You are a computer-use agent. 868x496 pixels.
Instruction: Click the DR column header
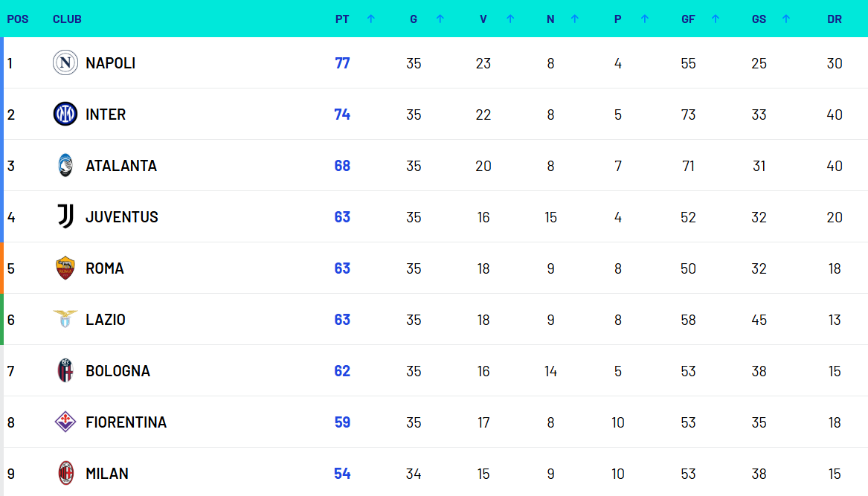[x=835, y=19]
